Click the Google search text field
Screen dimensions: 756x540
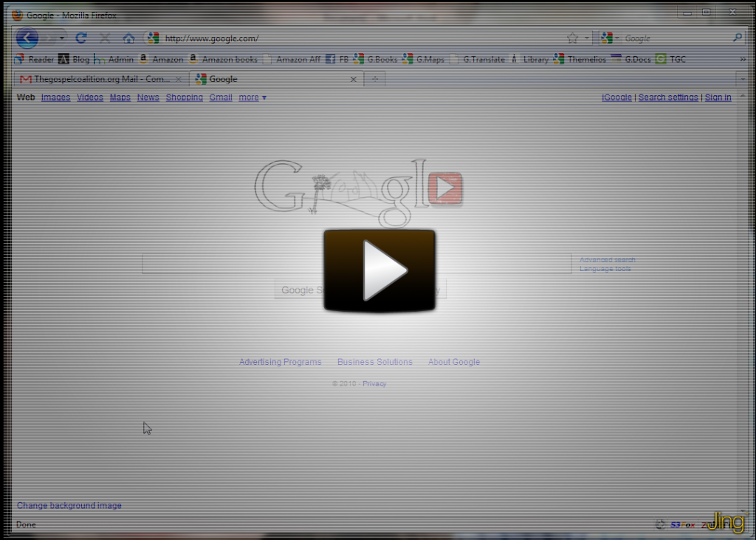tap(357, 264)
